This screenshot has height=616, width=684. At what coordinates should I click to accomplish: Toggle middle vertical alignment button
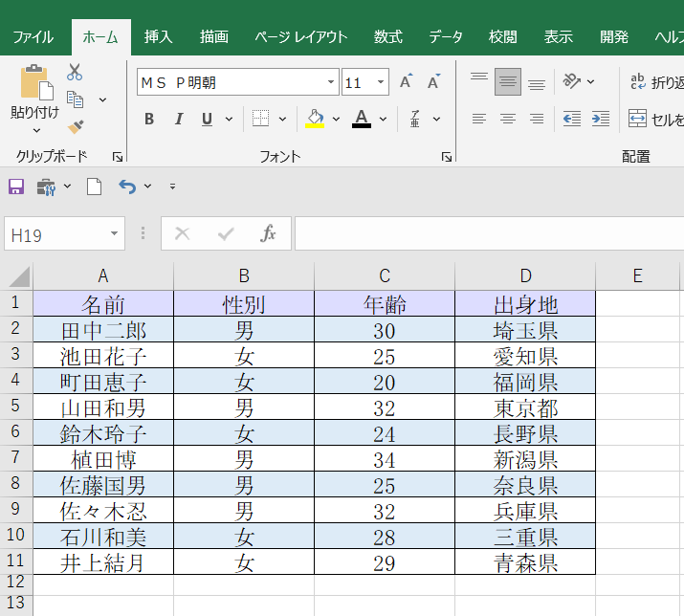click(508, 81)
